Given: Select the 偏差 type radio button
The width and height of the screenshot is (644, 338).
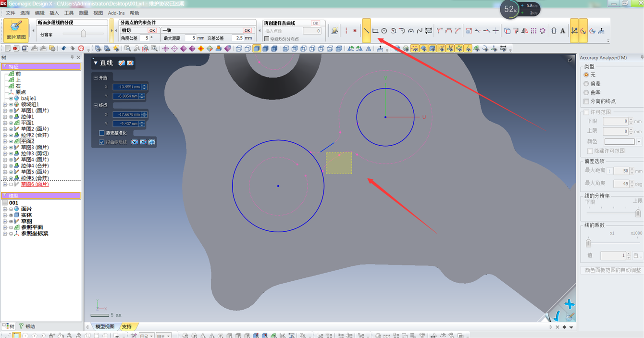Looking at the screenshot, I should point(586,84).
